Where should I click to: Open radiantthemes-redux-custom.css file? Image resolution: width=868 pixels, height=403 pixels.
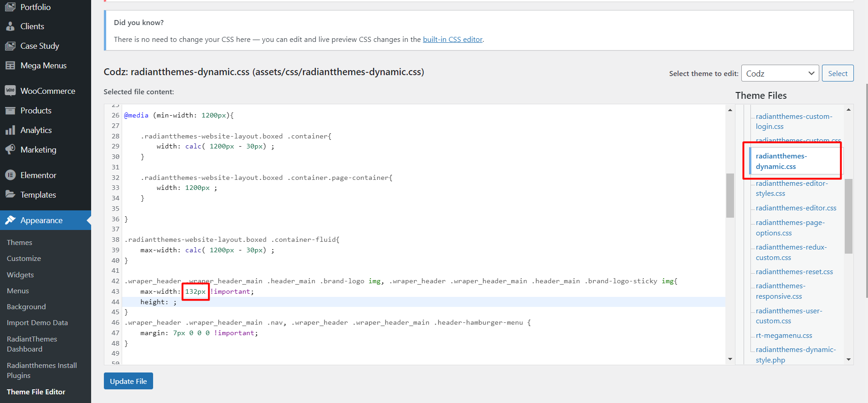[791, 252]
